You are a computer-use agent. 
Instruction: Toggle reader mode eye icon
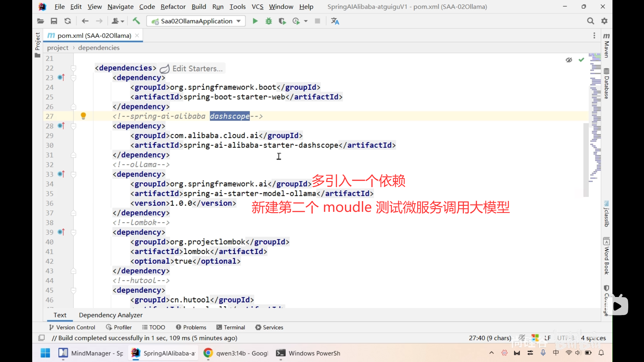click(x=569, y=60)
